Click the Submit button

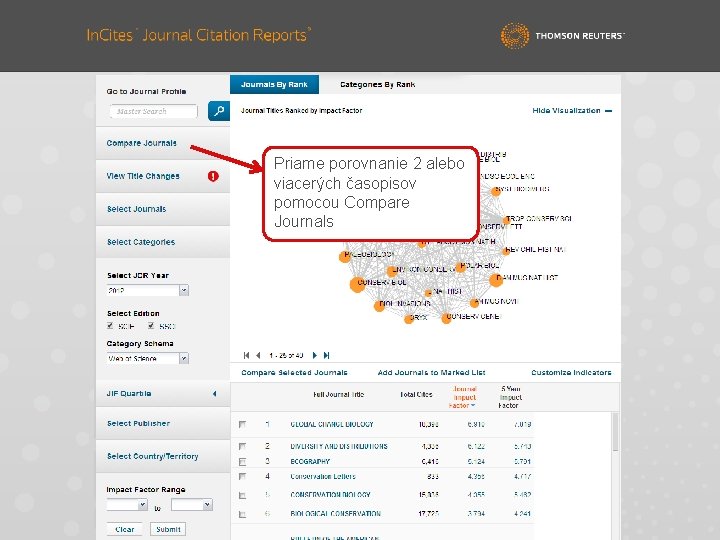click(168, 529)
